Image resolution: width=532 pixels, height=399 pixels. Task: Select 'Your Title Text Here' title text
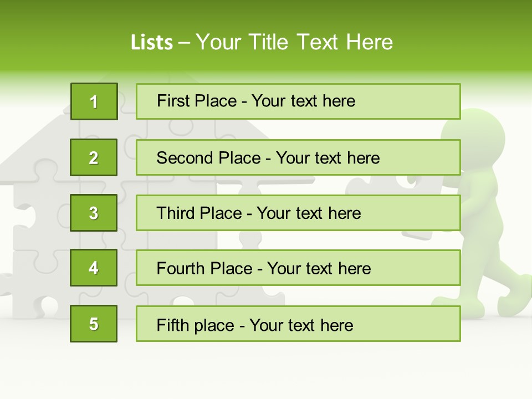(294, 42)
